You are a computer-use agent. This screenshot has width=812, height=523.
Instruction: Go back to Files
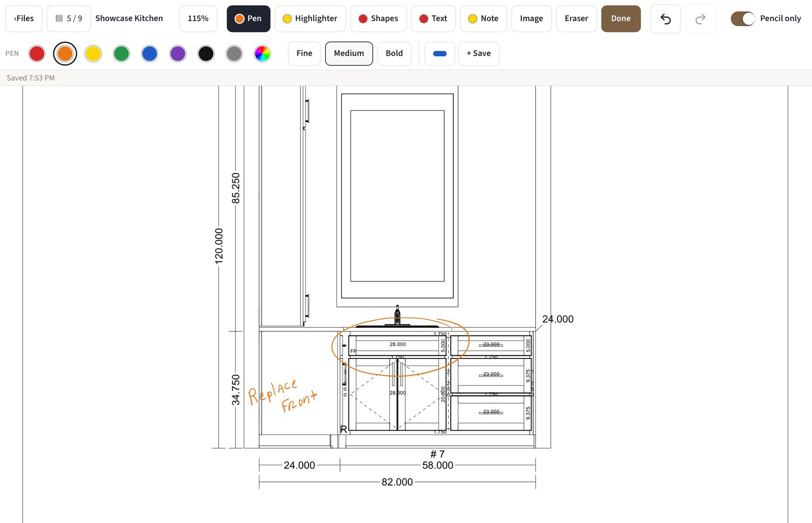(x=24, y=18)
